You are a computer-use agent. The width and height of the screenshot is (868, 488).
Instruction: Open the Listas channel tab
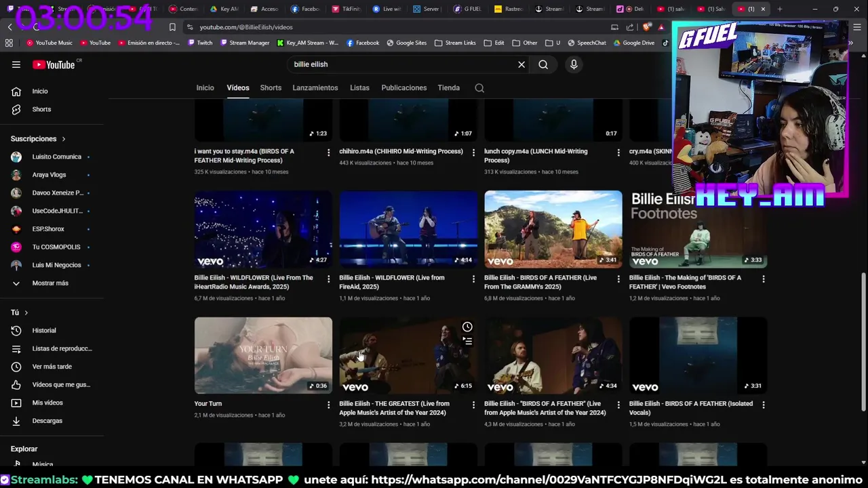[x=359, y=88]
